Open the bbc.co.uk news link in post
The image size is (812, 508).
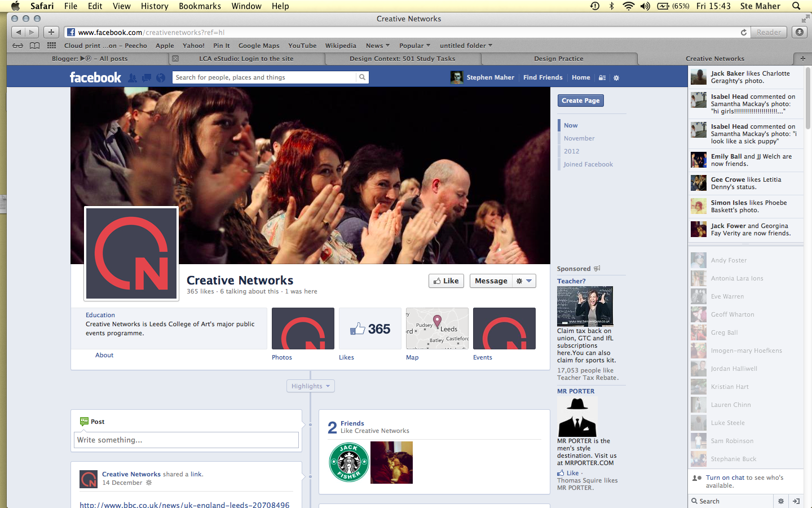pos(184,505)
